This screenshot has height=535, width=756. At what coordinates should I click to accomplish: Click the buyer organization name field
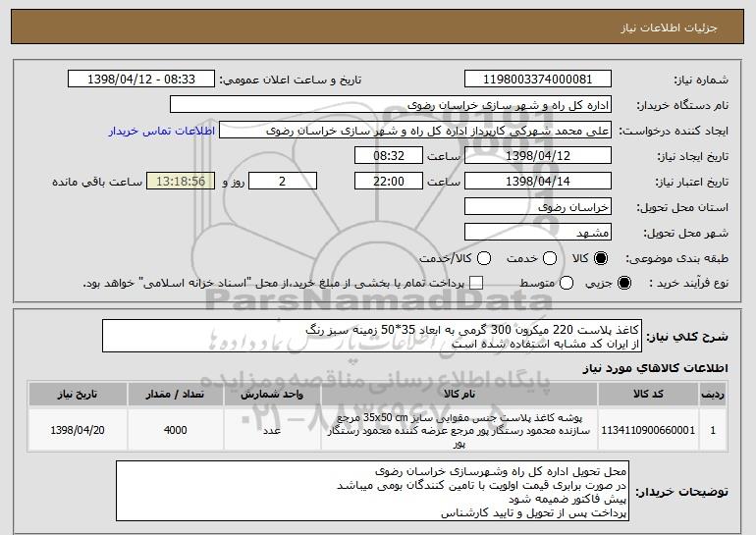pyautogui.click(x=391, y=105)
